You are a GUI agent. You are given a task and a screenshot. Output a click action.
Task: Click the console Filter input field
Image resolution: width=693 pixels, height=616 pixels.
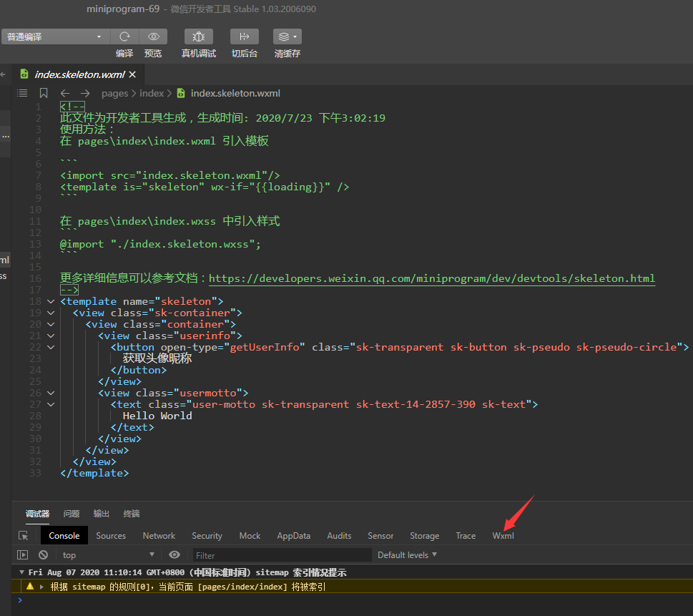pos(282,555)
